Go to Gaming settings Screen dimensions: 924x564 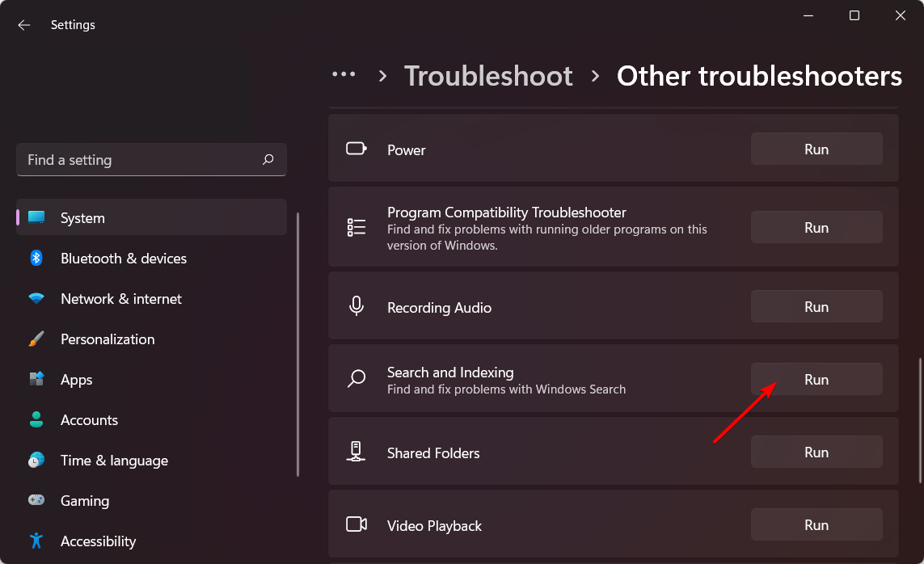tap(151, 500)
